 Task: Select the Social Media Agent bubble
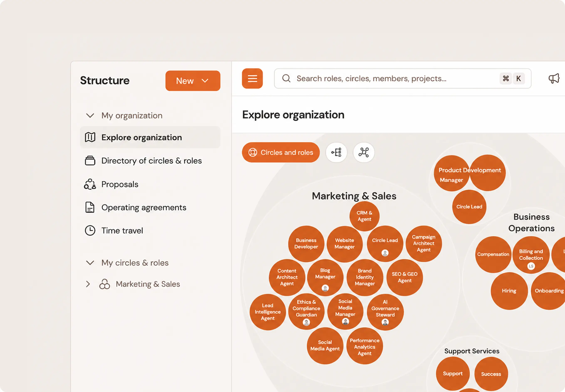pyautogui.click(x=325, y=346)
